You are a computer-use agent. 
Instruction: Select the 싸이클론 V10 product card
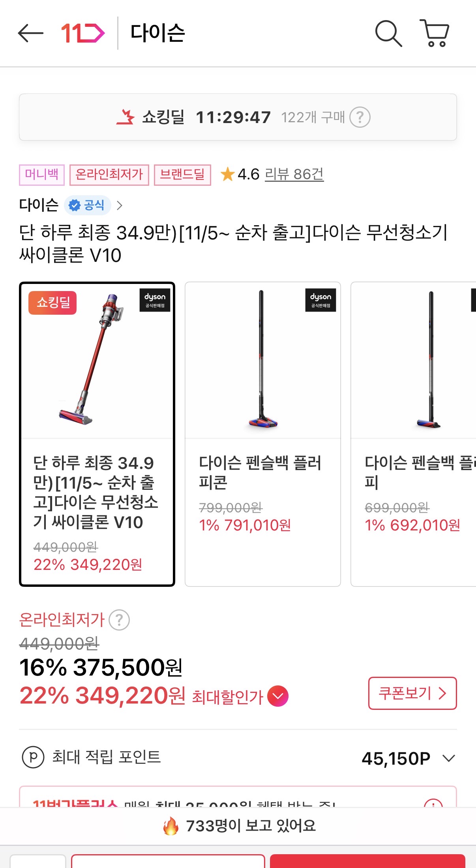click(97, 434)
